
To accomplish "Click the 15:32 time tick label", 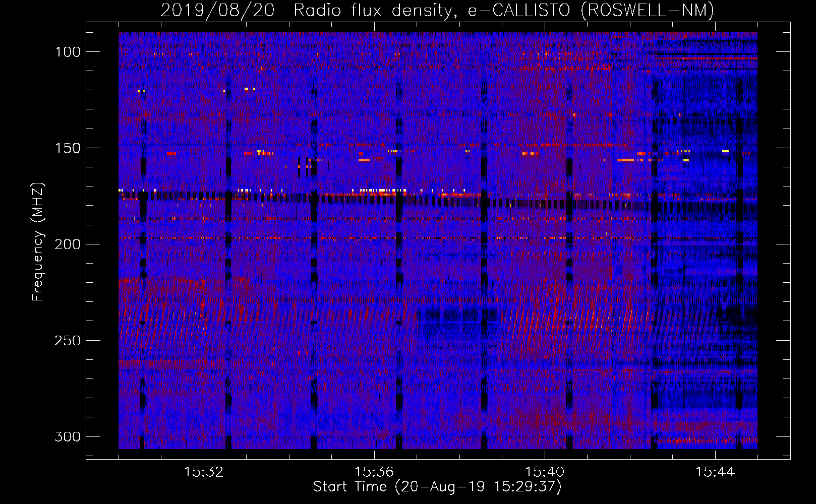I will 204,472.
